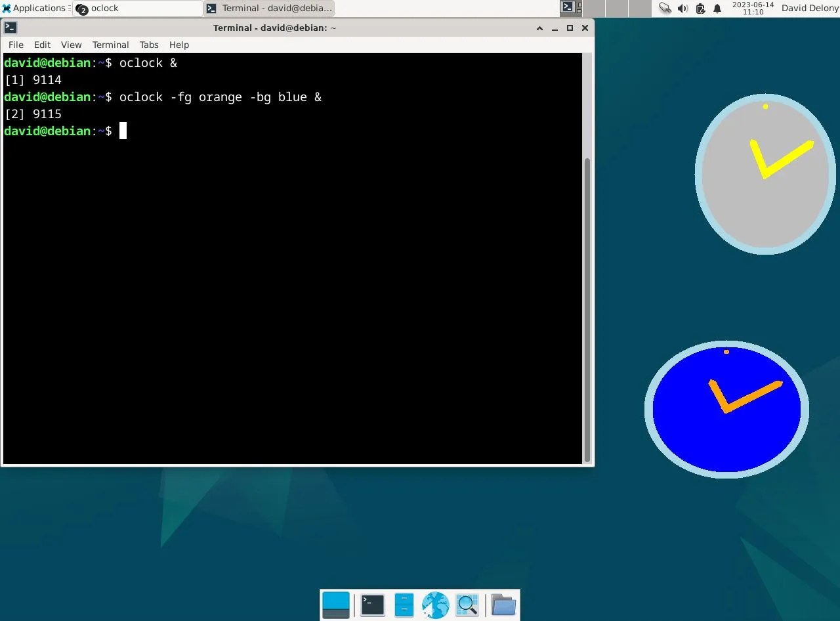Image resolution: width=840 pixels, height=621 pixels.
Task: Click the blue customized oclock face on the desktop
Action: pos(726,408)
